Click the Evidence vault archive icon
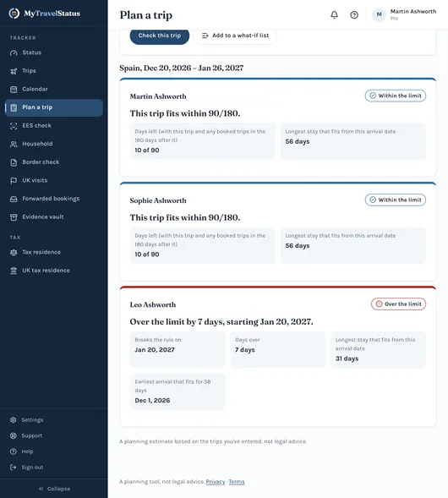 click(14, 217)
